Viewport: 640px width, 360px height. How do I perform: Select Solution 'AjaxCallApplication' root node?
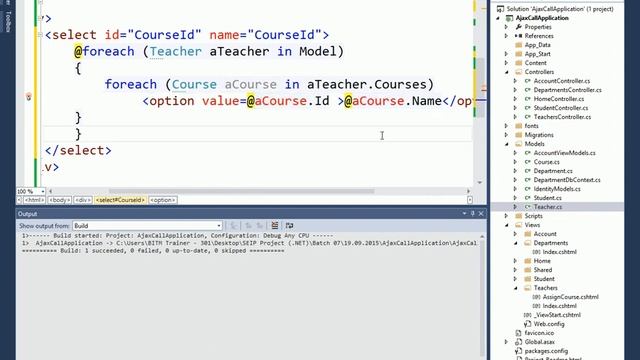[560, 9]
